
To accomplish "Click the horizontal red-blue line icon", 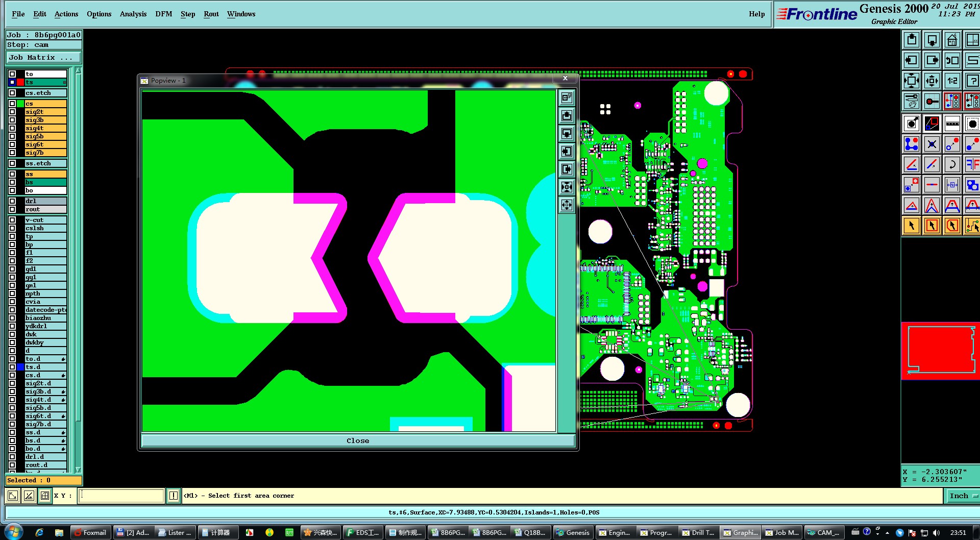I will pyautogui.click(x=932, y=185).
